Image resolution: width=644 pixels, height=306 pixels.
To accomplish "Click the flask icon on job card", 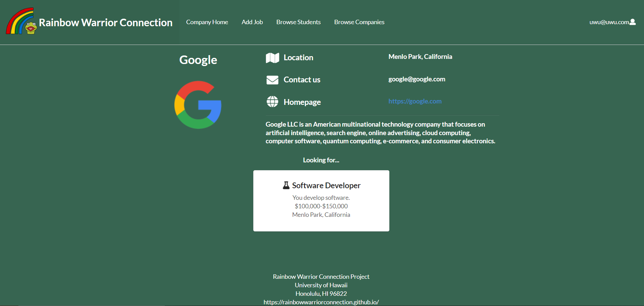I will 286,185.
